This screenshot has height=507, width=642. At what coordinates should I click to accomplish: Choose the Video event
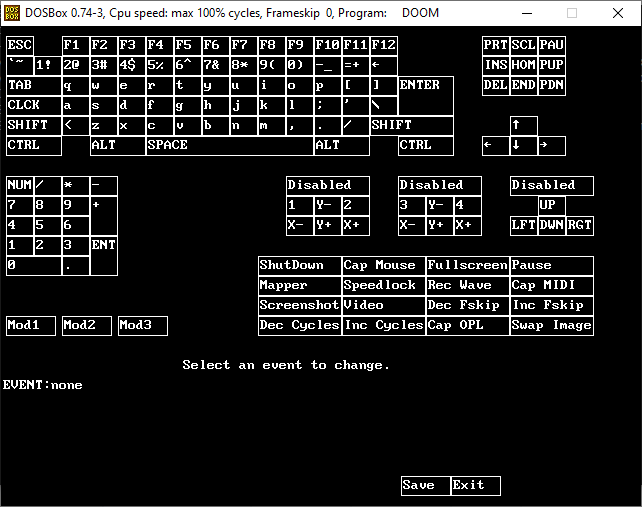(384, 306)
